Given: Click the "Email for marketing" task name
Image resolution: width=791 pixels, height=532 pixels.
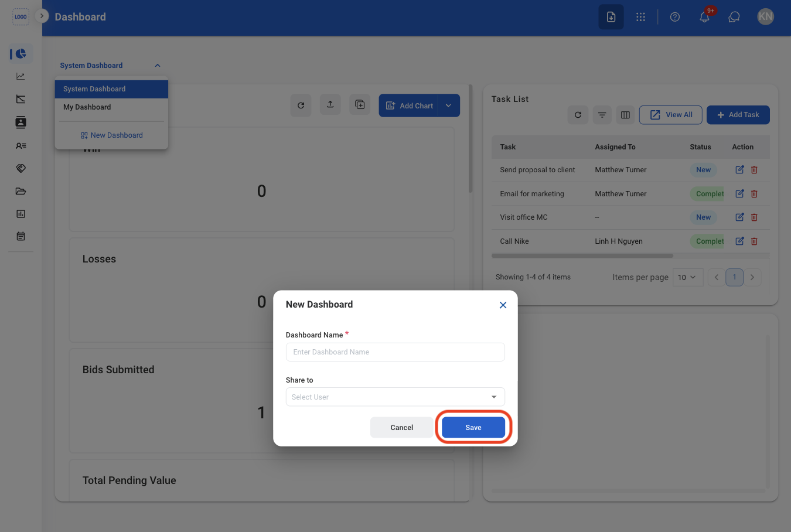Looking at the screenshot, I should [532, 194].
